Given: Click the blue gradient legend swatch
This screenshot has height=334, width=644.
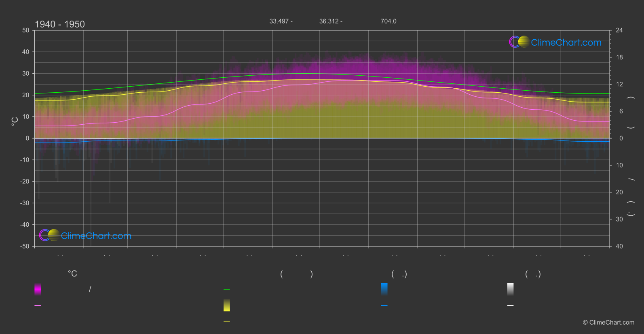Looking at the screenshot, I should [384, 289].
